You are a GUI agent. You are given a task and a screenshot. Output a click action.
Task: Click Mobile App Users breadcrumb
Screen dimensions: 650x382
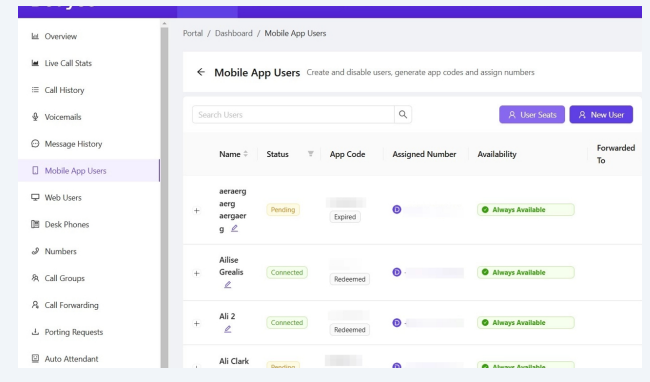coord(295,33)
